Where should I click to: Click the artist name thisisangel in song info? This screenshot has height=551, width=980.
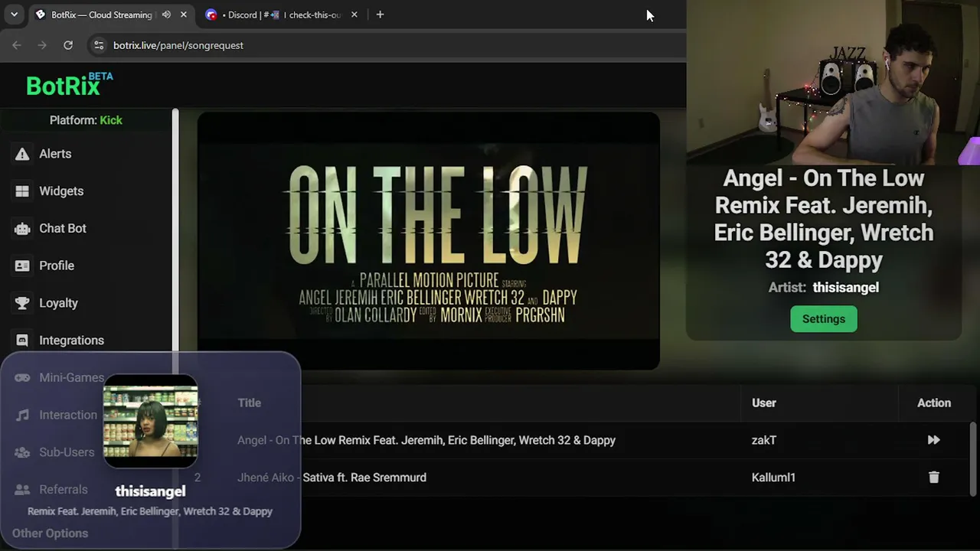(845, 288)
